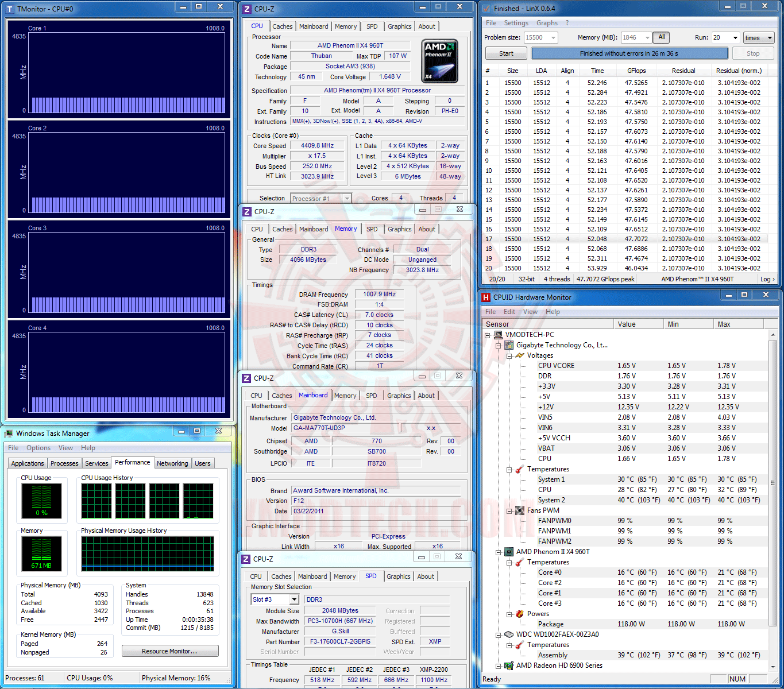Open Resource Monitor from Task Manager
784x689 pixels.
[x=170, y=651]
